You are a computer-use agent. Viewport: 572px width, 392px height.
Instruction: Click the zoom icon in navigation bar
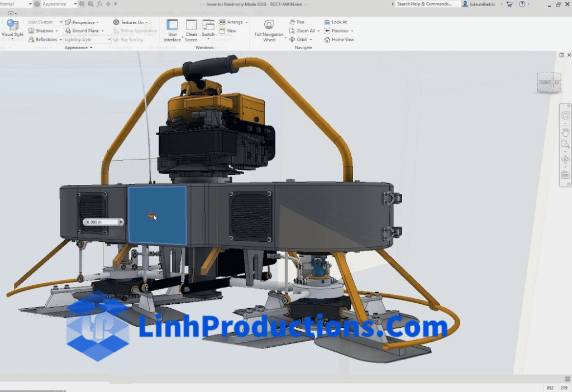565,144
